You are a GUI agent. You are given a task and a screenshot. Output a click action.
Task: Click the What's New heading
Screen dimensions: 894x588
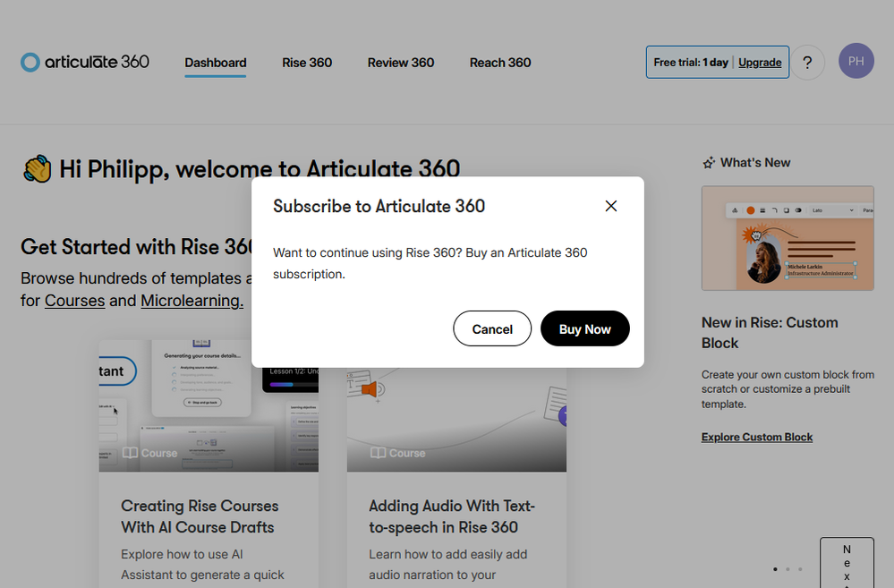pyautogui.click(x=755, y=163)
